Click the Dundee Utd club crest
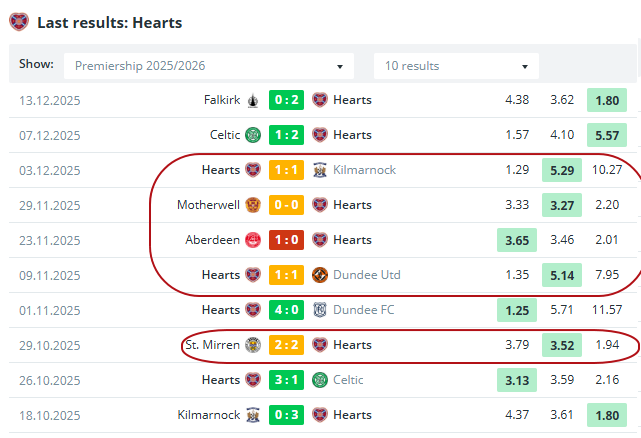The width and height of the screenshot is (641, 438). 320,275
